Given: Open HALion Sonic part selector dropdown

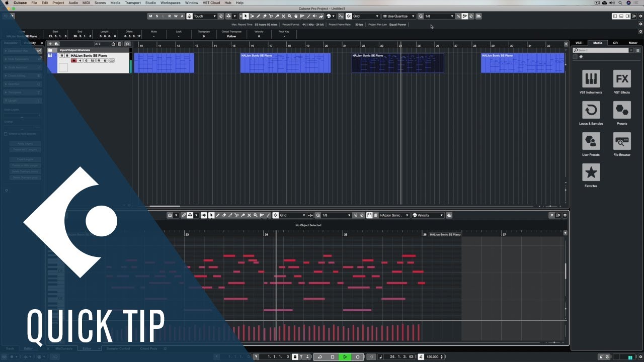Looking at the screenshot, I should point(394,215).
